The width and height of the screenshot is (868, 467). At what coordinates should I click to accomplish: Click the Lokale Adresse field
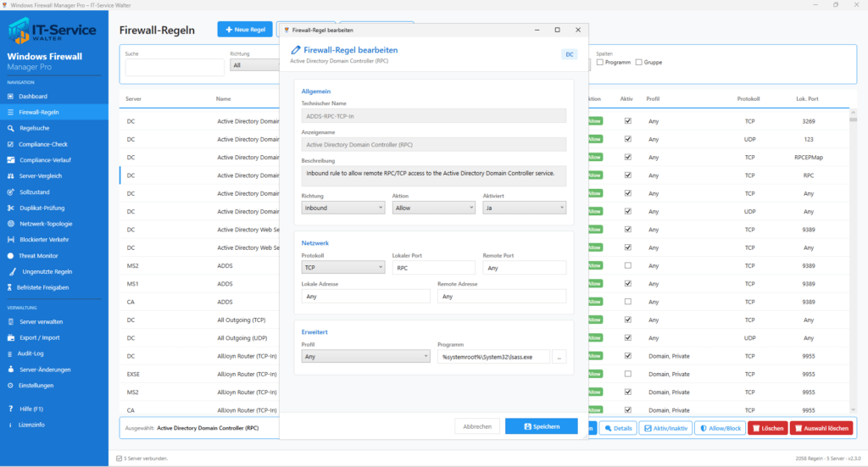(x=365, y=297)
